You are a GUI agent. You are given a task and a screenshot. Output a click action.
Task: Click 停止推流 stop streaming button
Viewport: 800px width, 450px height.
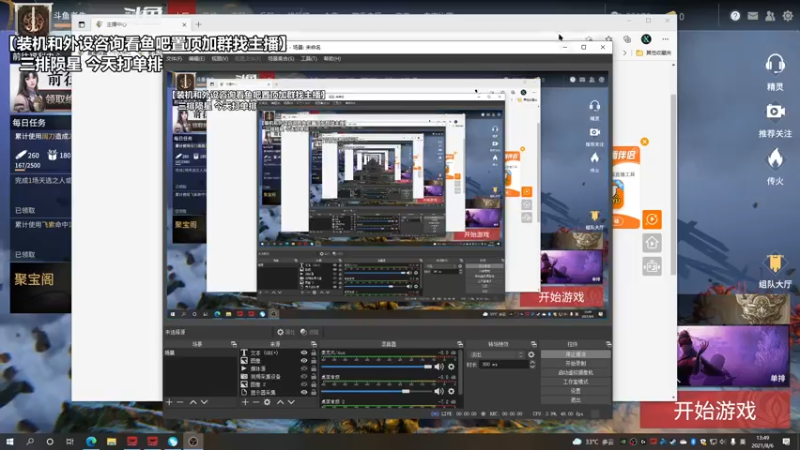coord(576,354)
